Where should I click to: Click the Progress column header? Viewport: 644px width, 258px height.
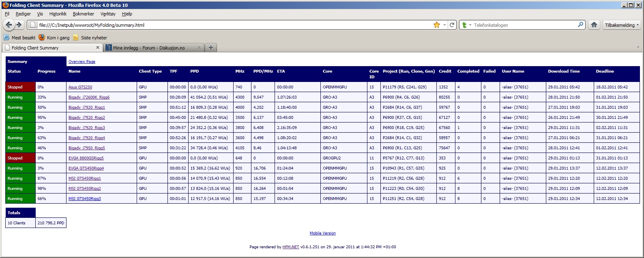pos(47,71)
